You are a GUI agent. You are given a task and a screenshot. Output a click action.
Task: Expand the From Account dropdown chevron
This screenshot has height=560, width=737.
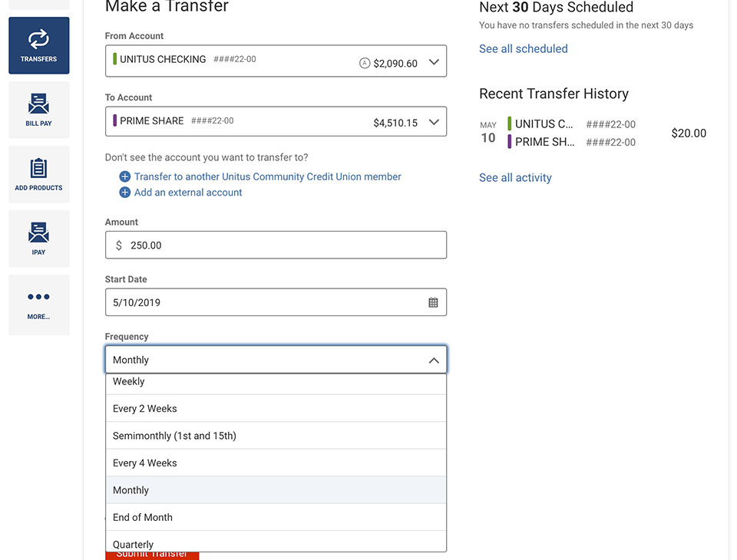(434, 61)
